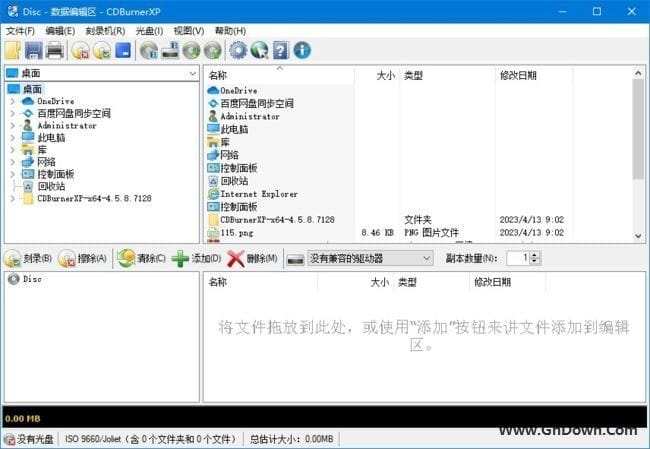
Task: Increase 副本数量 with the up arrow
Action: point(535,255)
